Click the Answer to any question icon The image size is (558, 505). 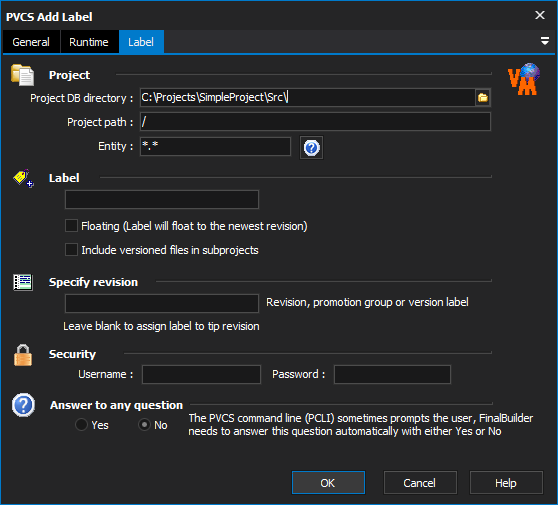point(23,405)
